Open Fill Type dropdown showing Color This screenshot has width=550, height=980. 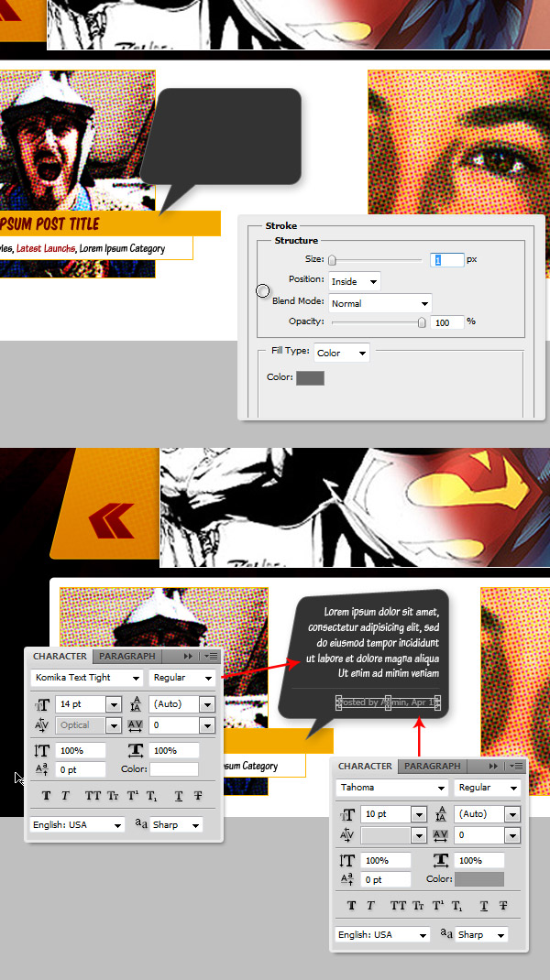click(x=342, y=354)
